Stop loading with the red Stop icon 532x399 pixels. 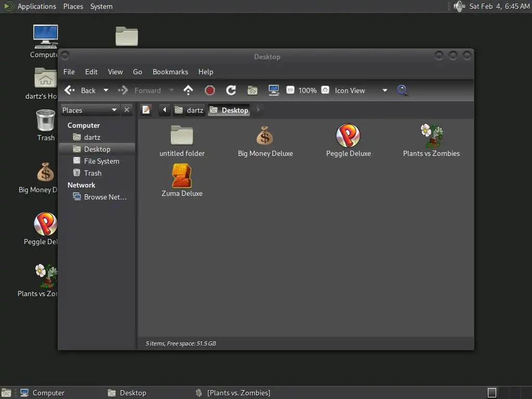click(x=210, y=90)
